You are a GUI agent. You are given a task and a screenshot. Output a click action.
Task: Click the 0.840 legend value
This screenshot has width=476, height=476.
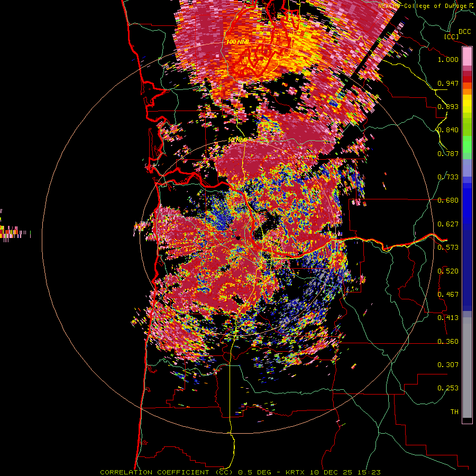pos(448,130)
